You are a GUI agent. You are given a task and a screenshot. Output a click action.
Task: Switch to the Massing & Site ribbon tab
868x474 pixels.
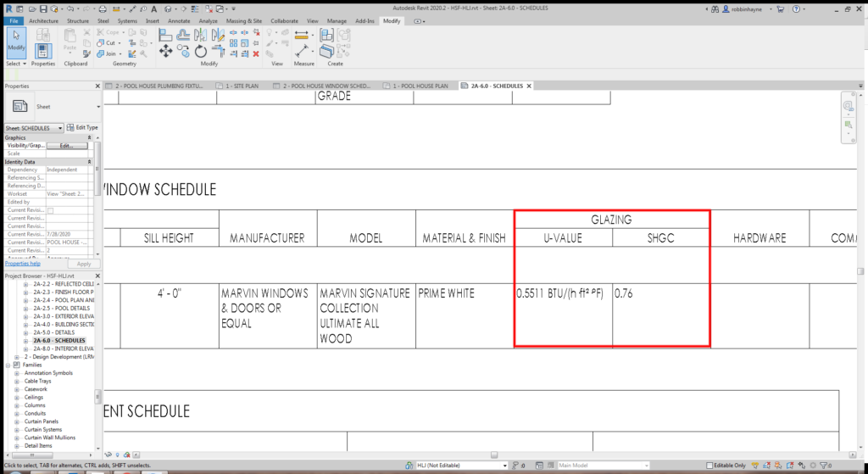click(x=243, y=21)
